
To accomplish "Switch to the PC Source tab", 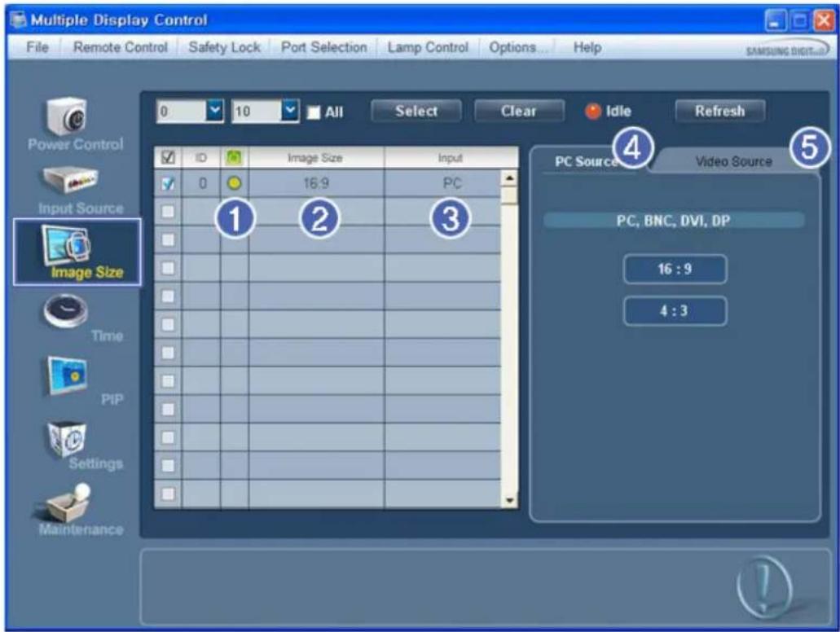I will coord(587,161).
